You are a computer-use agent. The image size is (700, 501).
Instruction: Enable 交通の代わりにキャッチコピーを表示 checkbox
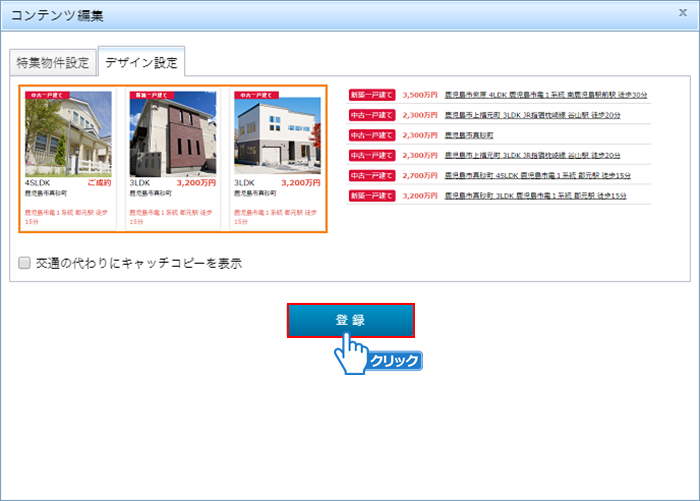tap(24, 263)
